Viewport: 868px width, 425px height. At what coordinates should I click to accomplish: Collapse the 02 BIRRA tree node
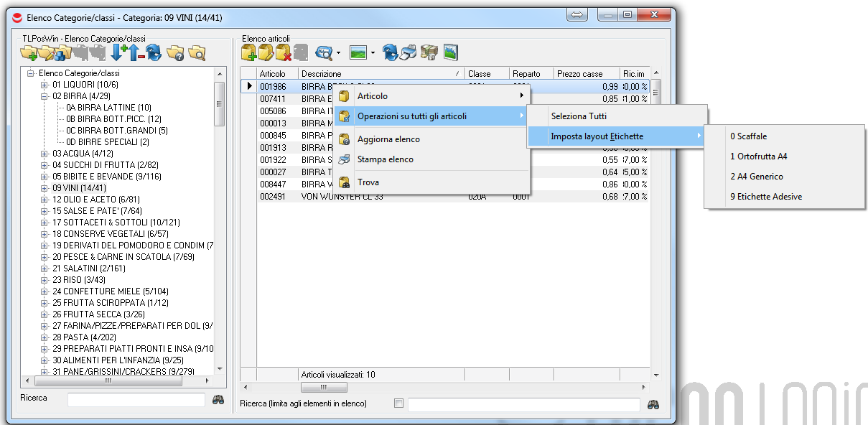(45, 96)
